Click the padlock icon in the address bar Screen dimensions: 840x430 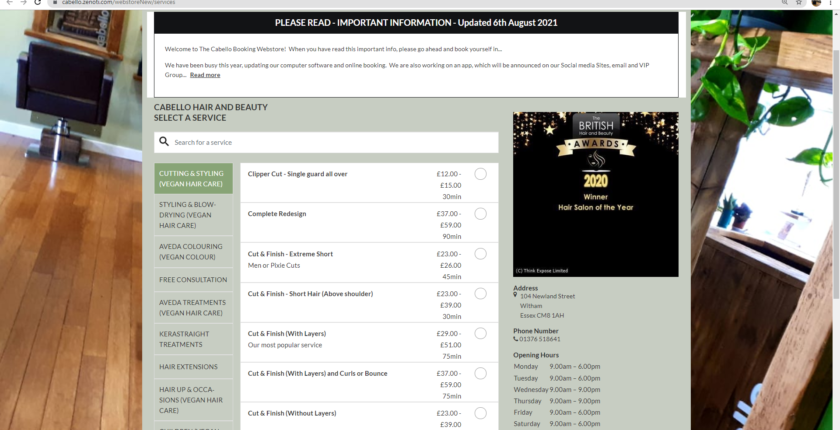(x=55, y=3)
